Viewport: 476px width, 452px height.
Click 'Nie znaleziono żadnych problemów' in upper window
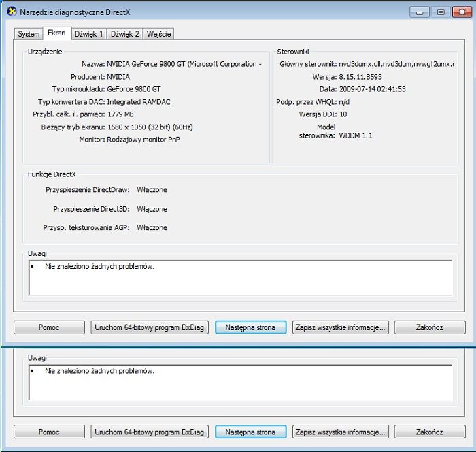coord(99,266)
